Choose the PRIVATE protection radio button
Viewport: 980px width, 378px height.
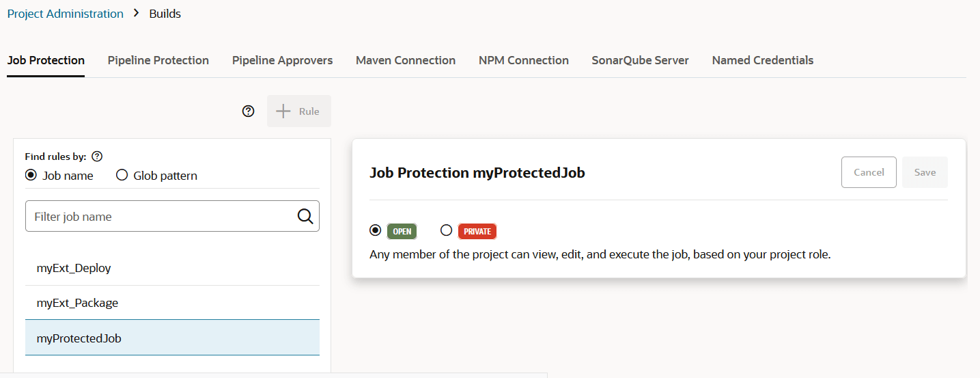click(x=447, y=230)
